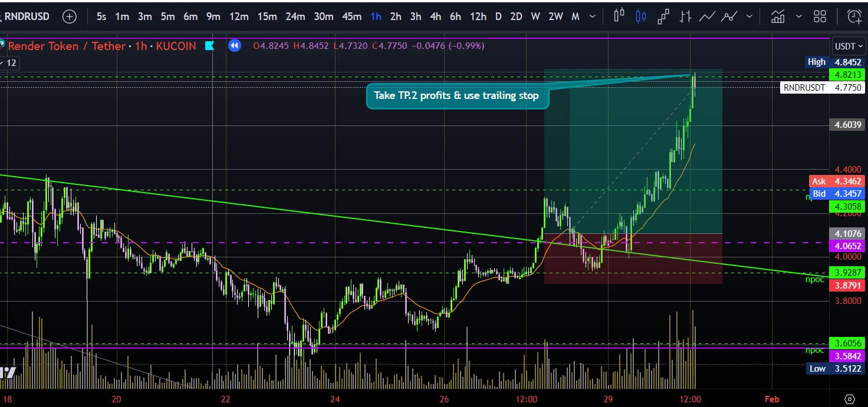This screenshot has height=407, width=868.
Task: Click the cyan flag next to KUCOIN
Action: click(209, 45)
